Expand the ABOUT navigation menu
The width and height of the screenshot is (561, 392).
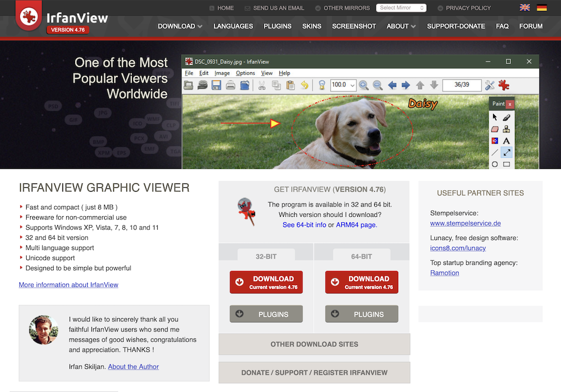(401, 26)
